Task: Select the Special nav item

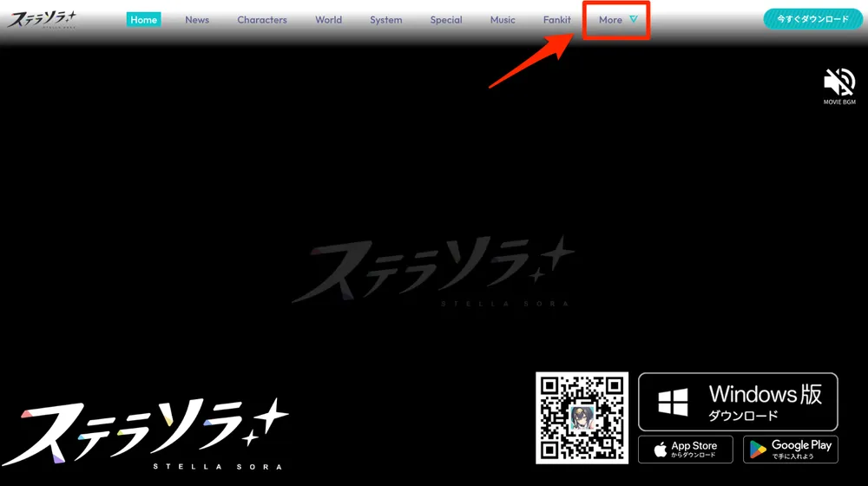Action: [446, 19]
